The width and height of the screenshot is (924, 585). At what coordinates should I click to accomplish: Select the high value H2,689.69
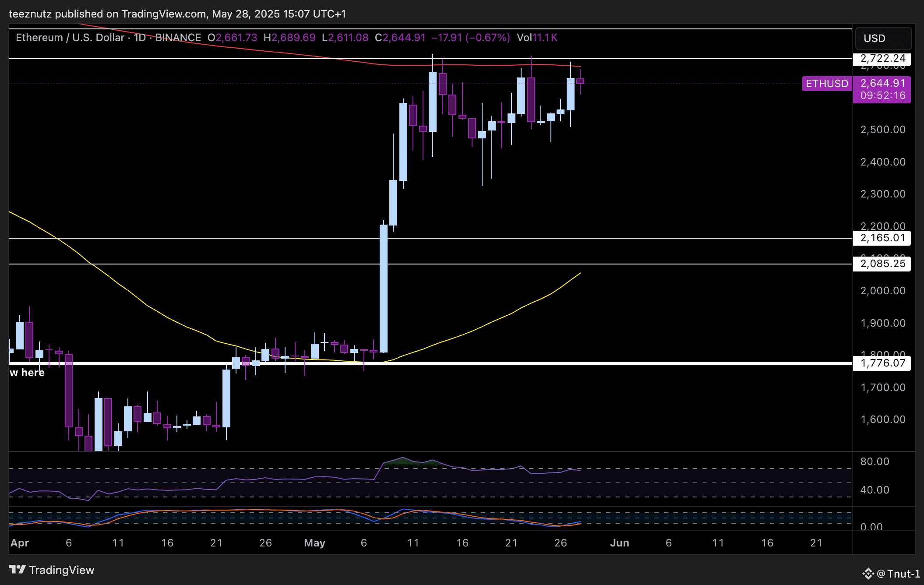tap(289, 38)
